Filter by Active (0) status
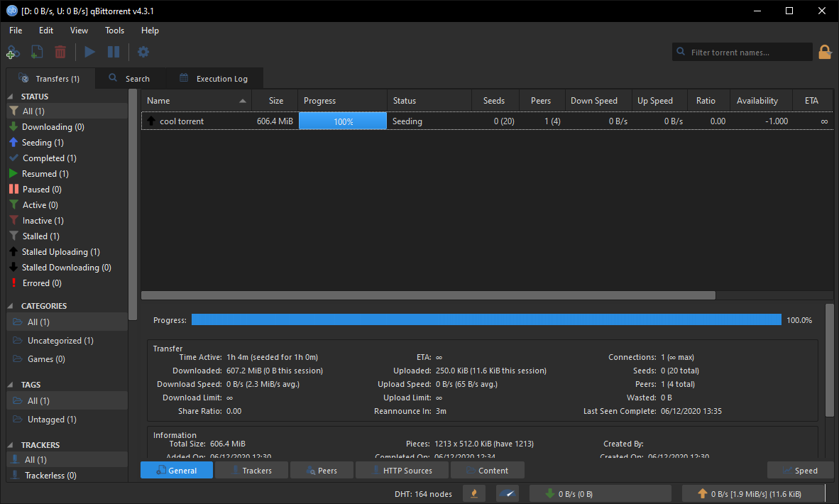 click(x=67, y=205)
